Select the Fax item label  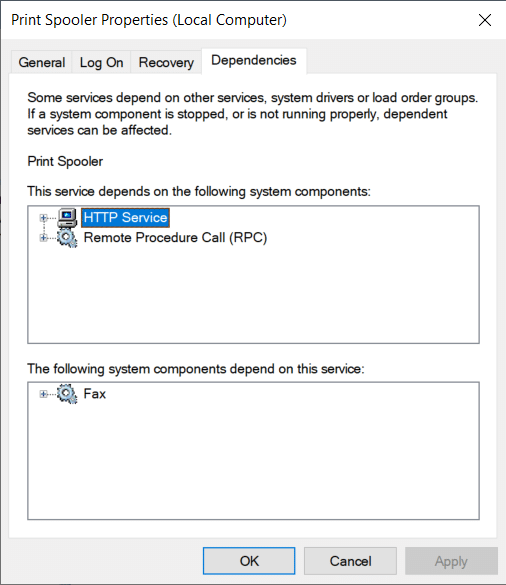95,394
